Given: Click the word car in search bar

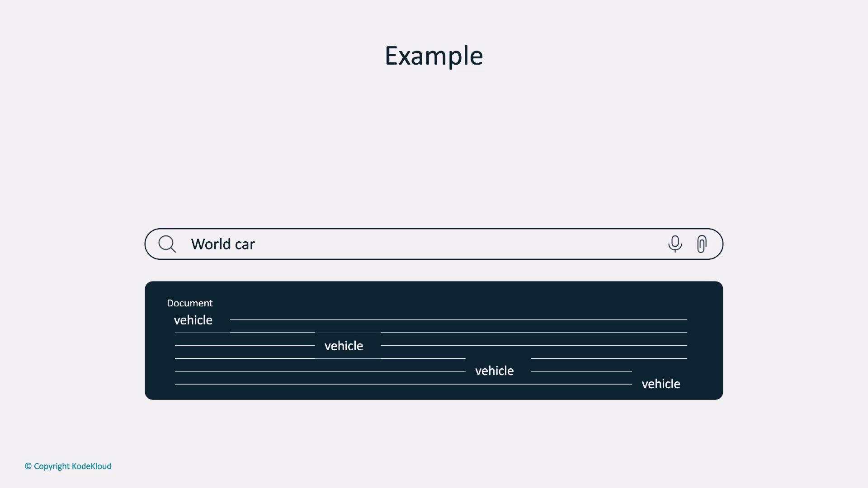Looking at the screenshot, I should 245,245.
